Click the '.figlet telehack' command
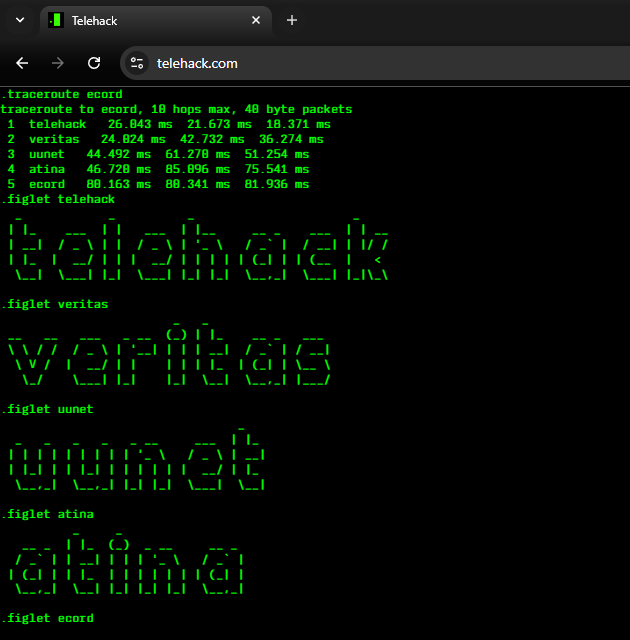This screenshot has width=630, height=640. [x=58, y=199]
